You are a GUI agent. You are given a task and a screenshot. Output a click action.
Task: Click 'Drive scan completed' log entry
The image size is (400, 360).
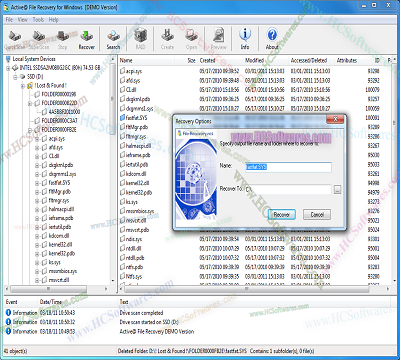tap(141, 313)
